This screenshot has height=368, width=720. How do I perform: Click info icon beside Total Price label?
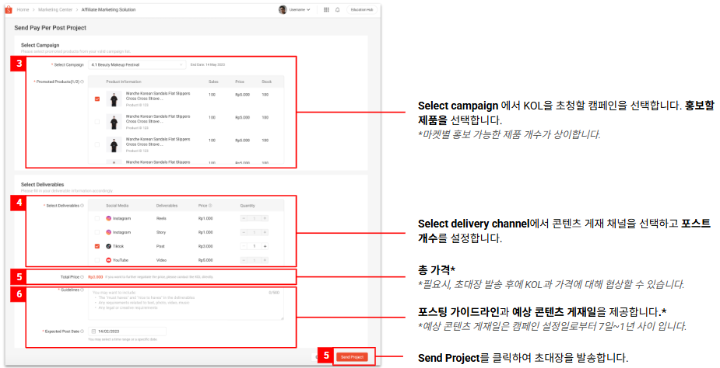pyautogui.click(x=82, y=277)
